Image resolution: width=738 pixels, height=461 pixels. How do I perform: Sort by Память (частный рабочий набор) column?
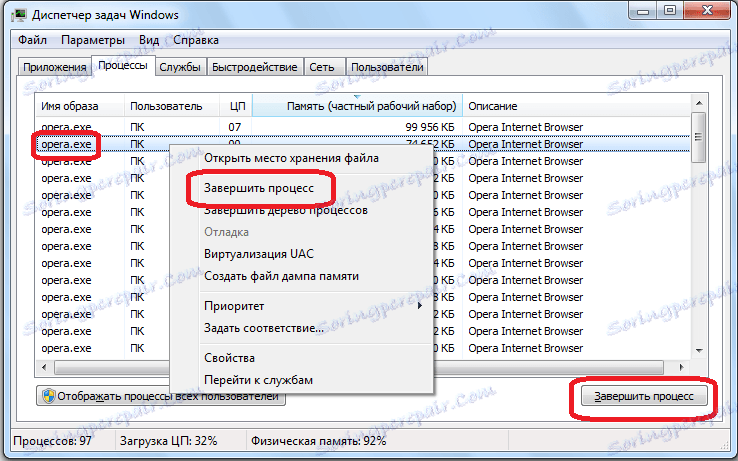click(358, 106)
